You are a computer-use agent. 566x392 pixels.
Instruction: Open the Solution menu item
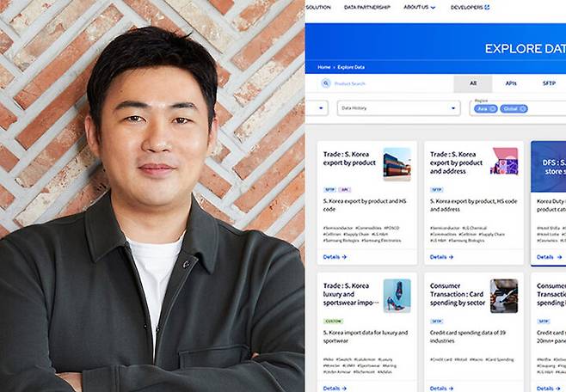318,7
